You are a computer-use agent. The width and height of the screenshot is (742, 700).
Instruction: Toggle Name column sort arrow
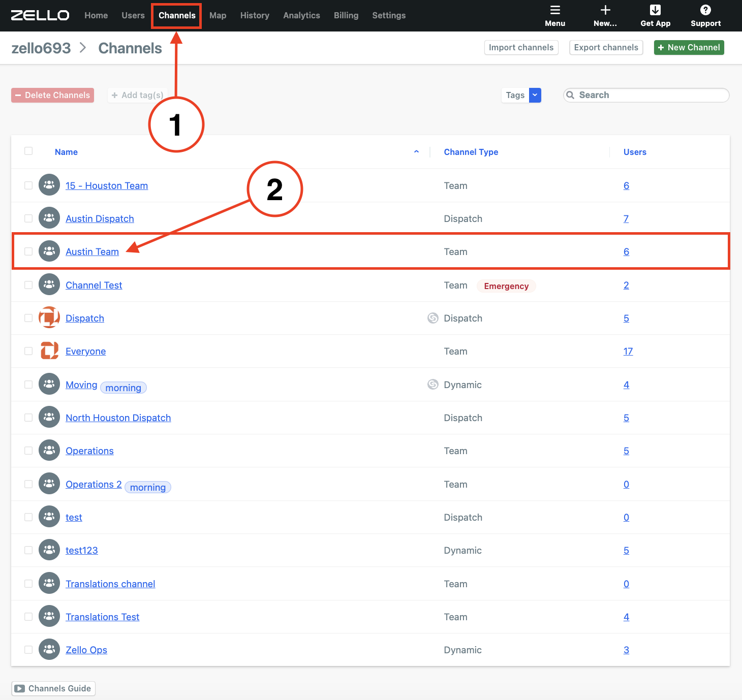[416, 152]
